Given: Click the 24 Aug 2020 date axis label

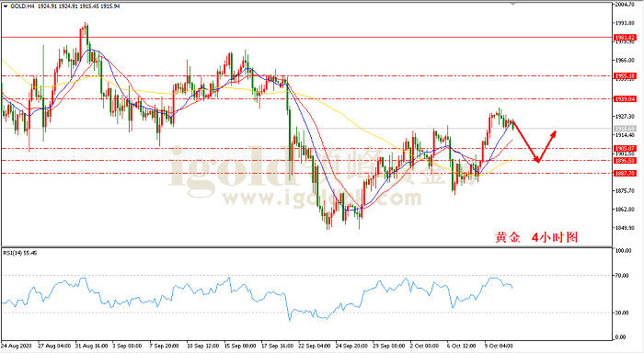Looking at the screenshot, I should click(x=17, y=346).
